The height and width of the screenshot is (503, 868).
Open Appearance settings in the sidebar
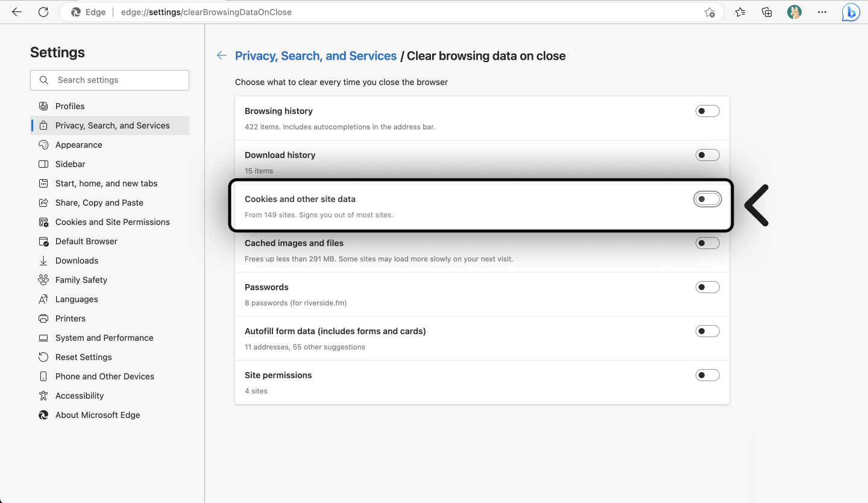(78, 145)
